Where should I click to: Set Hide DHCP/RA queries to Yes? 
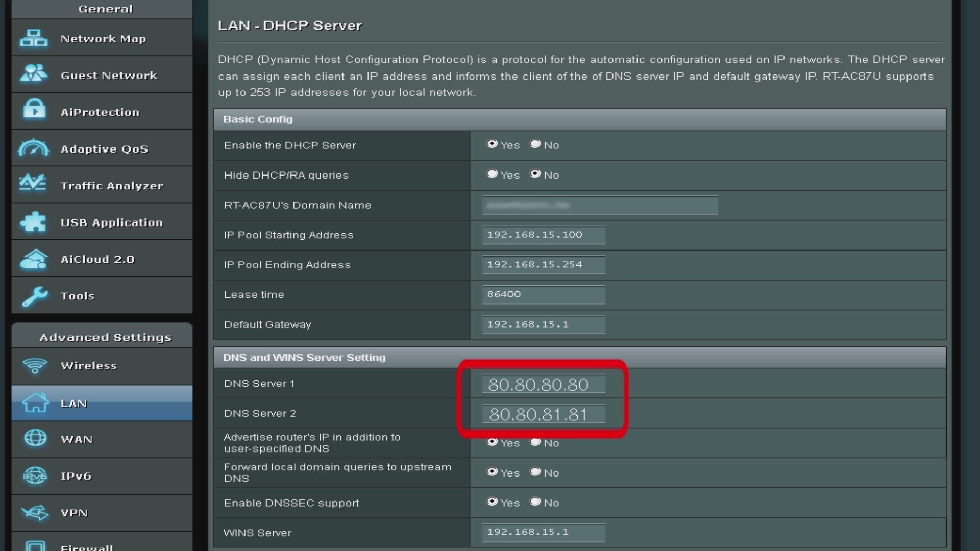click(492, 174)
